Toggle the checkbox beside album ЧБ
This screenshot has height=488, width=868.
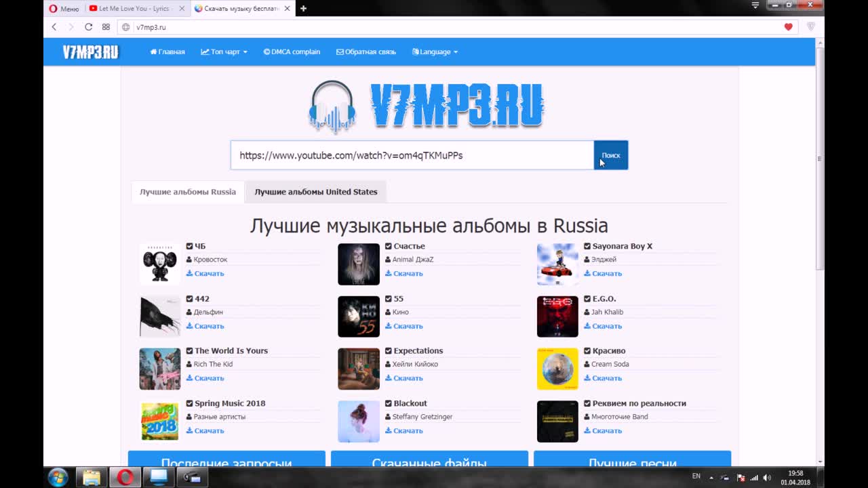190,246
